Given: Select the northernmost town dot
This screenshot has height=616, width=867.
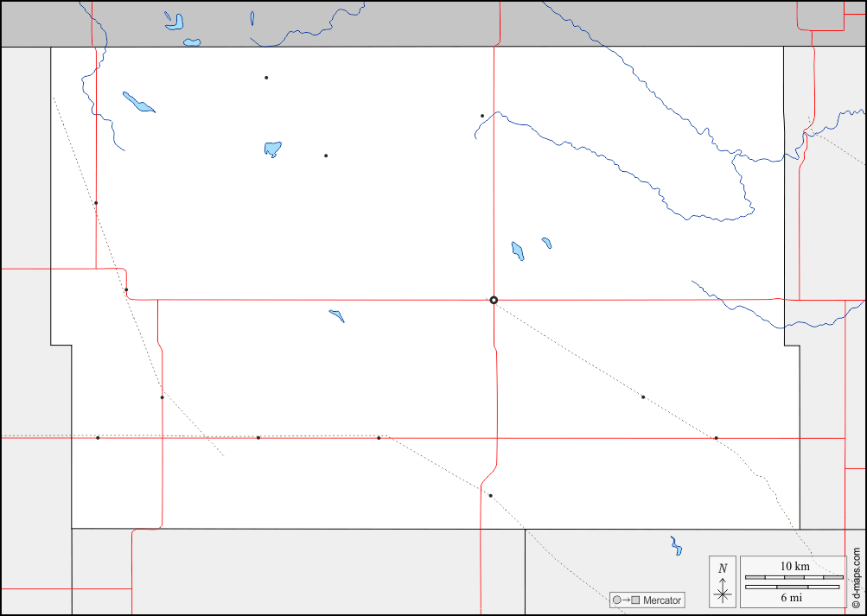Looking at the screenshot, I should (x=266, y=78).
